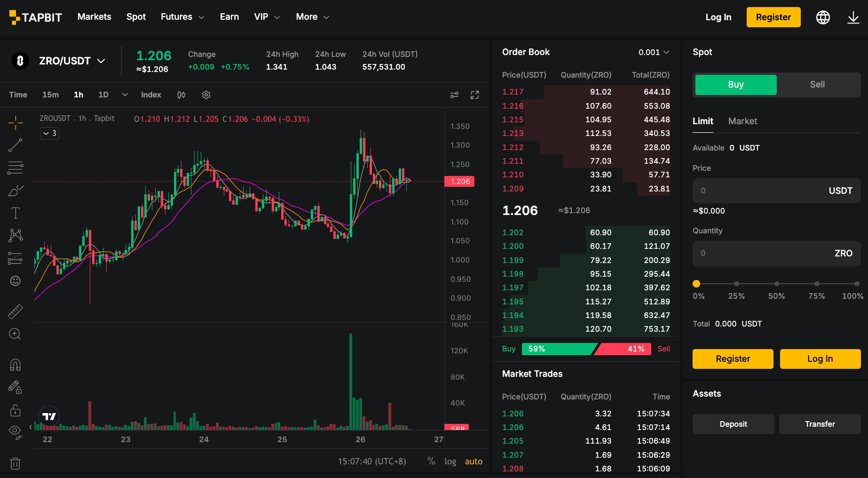The image size is (868, 478).
Task: Switch to the Market order tab
Action: tap(742, 121)
